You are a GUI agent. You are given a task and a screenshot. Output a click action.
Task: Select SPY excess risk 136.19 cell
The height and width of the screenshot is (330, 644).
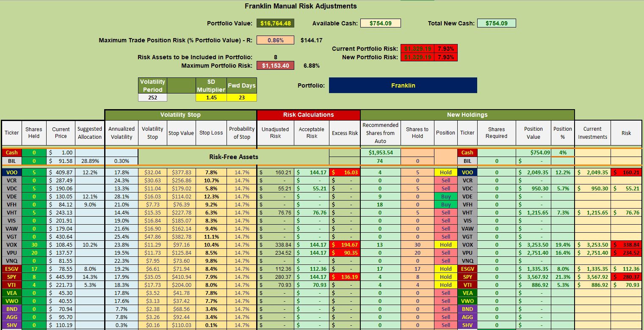click(x=345, y=277)
